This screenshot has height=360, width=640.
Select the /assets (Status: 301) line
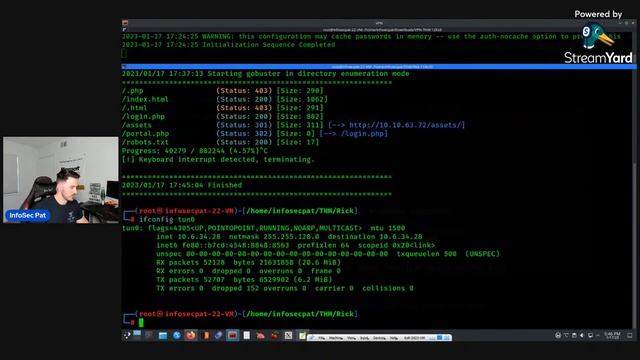(x=293, y=125)
